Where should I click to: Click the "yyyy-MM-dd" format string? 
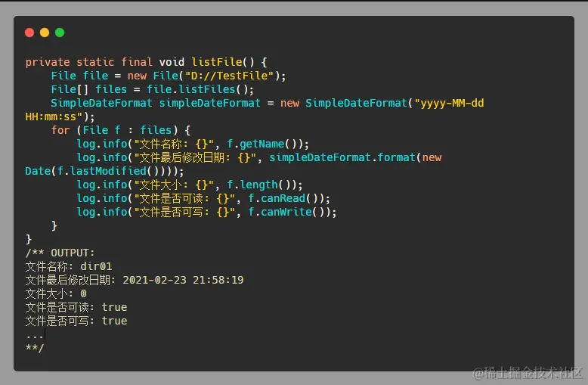pos(449,103)
